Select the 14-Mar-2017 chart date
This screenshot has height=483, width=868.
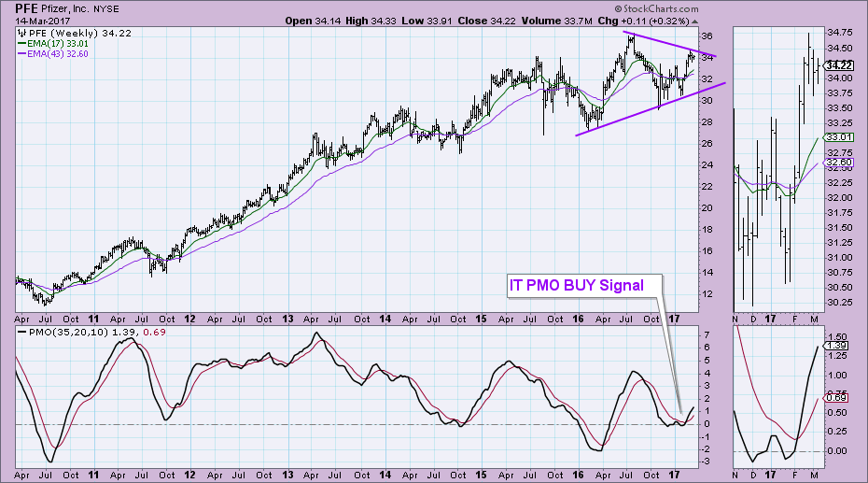43,21
